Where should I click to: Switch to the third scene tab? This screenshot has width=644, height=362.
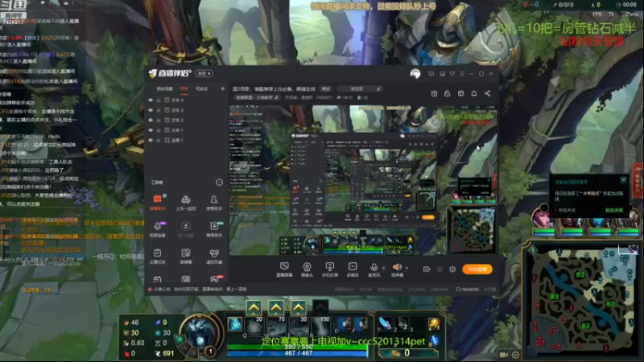(201, 88)
